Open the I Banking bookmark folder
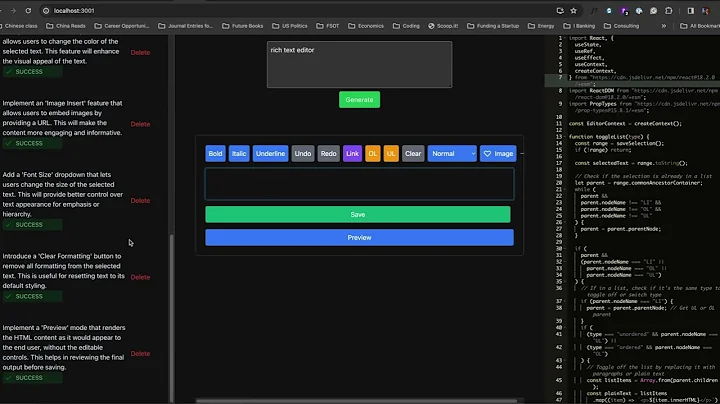720x404 pixels. coord(579,26)
